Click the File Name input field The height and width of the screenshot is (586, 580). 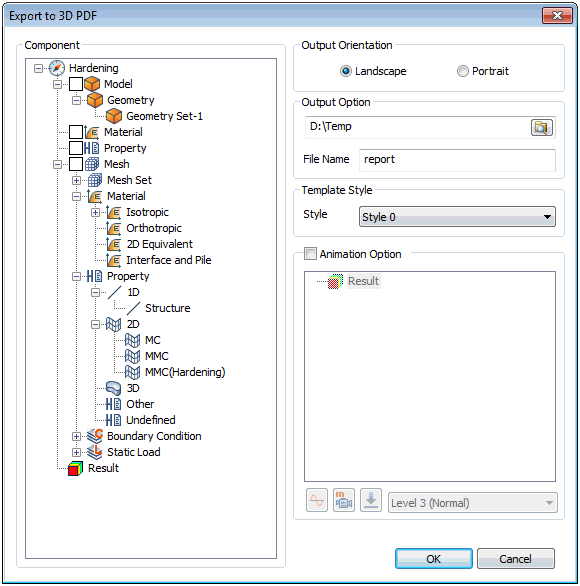(x=457, y=160)
